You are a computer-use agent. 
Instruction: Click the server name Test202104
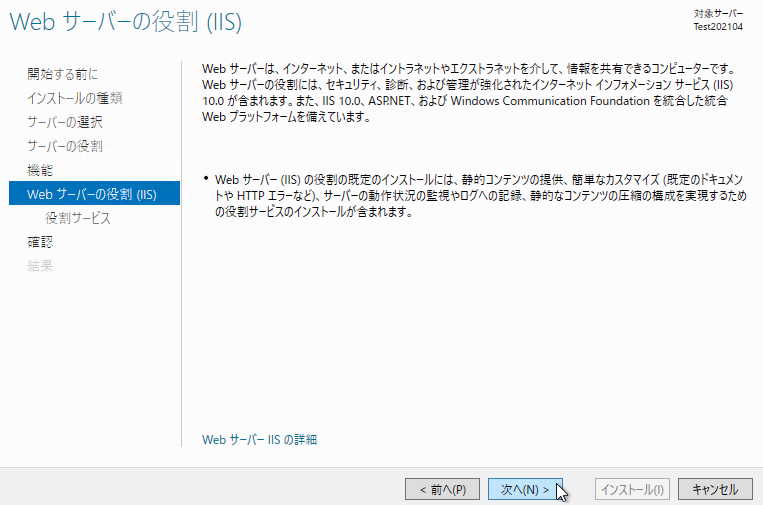721,29
